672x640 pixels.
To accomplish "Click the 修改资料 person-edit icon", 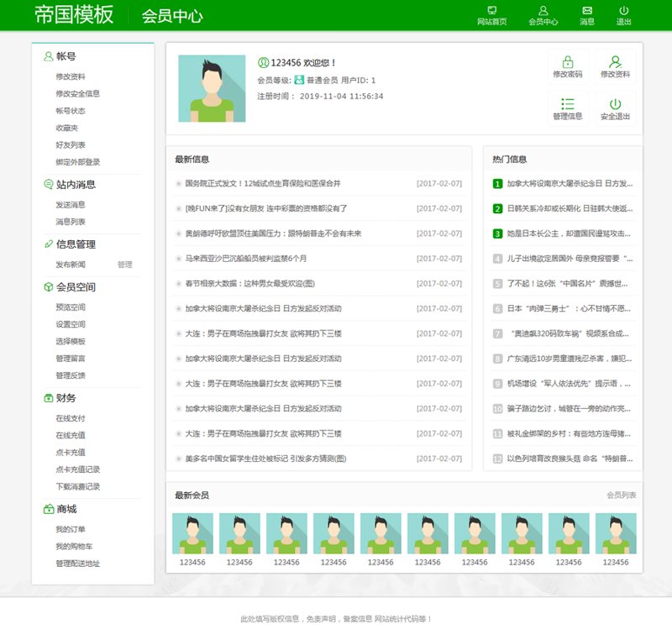I will (616, 61).
